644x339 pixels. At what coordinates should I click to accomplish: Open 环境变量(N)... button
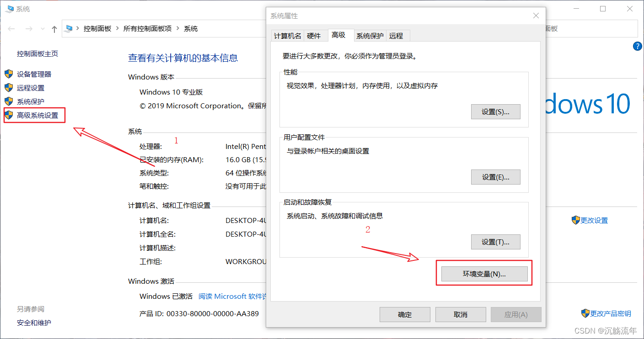pyautogui.click(x=484, y=274)
